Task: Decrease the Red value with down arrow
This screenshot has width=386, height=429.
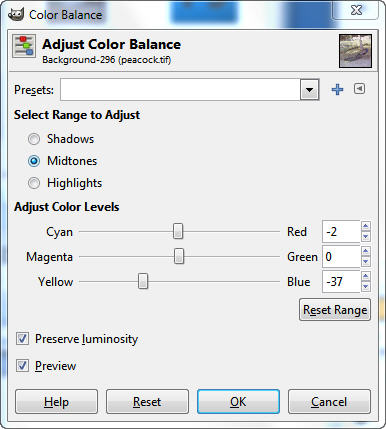Action: [x=366, y=236]
